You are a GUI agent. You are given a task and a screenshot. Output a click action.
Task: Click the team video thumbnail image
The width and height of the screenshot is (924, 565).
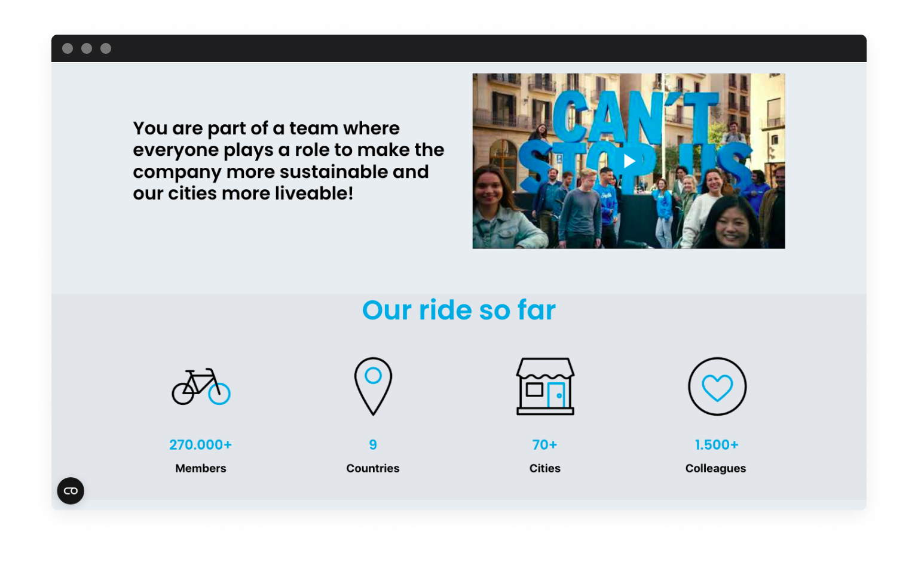(629, 161)
